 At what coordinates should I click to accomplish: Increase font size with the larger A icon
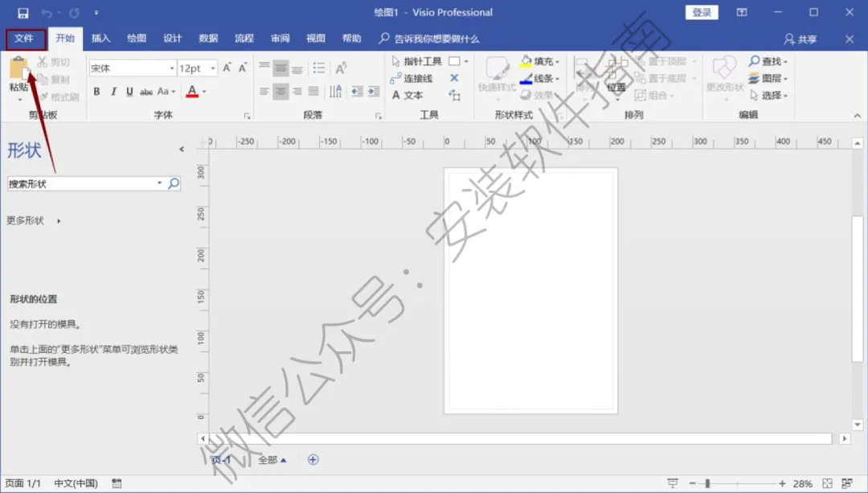227,68
